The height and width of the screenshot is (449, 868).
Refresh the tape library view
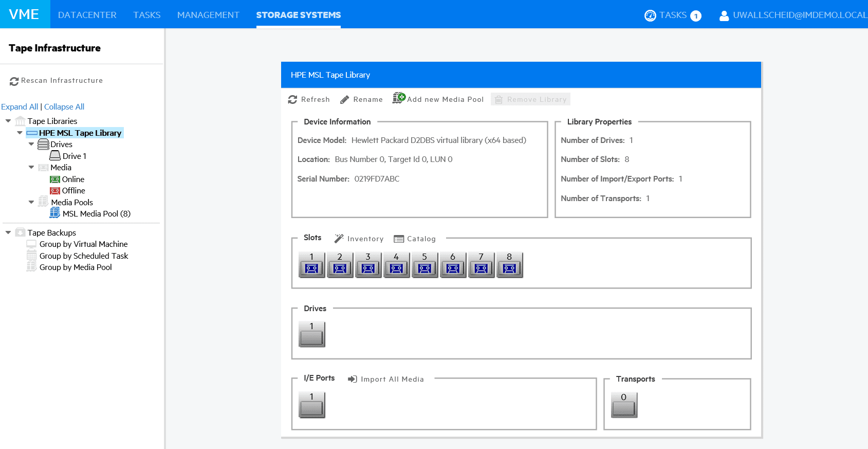pyautogui.click(x=309, y=99)
